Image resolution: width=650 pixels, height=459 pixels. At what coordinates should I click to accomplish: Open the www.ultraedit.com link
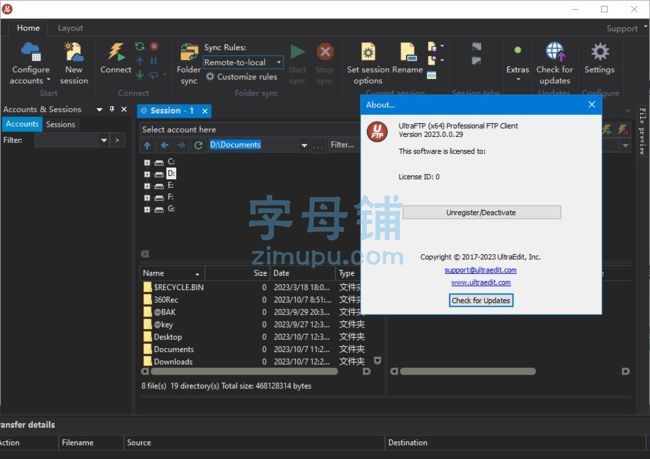[481, 282]
